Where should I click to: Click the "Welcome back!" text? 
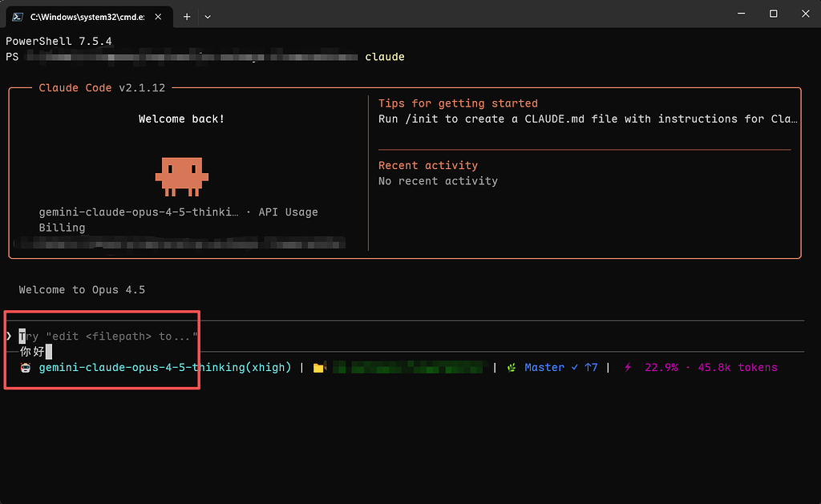coord(182,119)
